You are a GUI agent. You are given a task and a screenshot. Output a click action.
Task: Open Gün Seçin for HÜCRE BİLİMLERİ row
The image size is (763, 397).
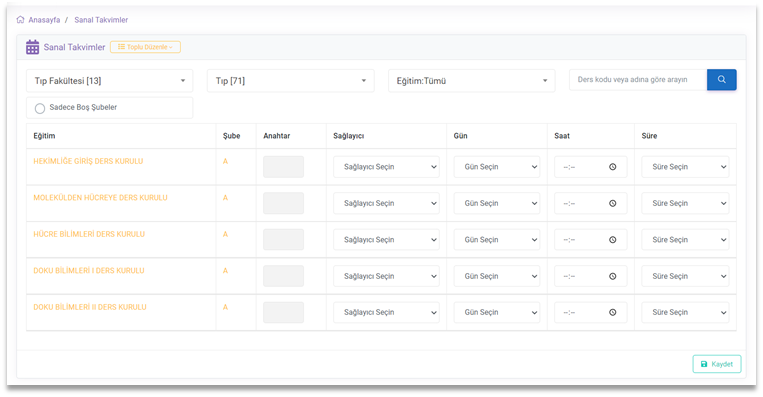tap(497, 240)
